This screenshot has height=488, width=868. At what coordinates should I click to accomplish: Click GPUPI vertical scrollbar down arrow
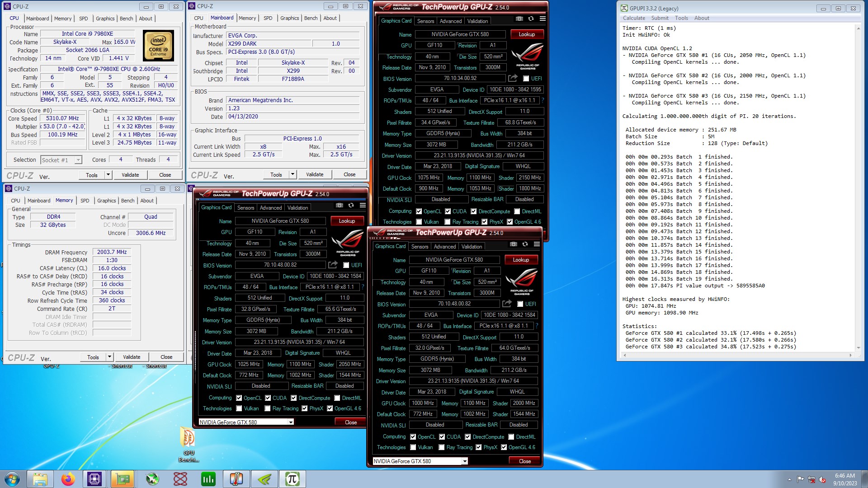tap(858, 348)
